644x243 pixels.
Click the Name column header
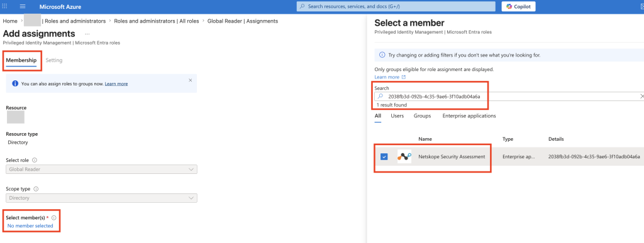(x=425, y=139)
